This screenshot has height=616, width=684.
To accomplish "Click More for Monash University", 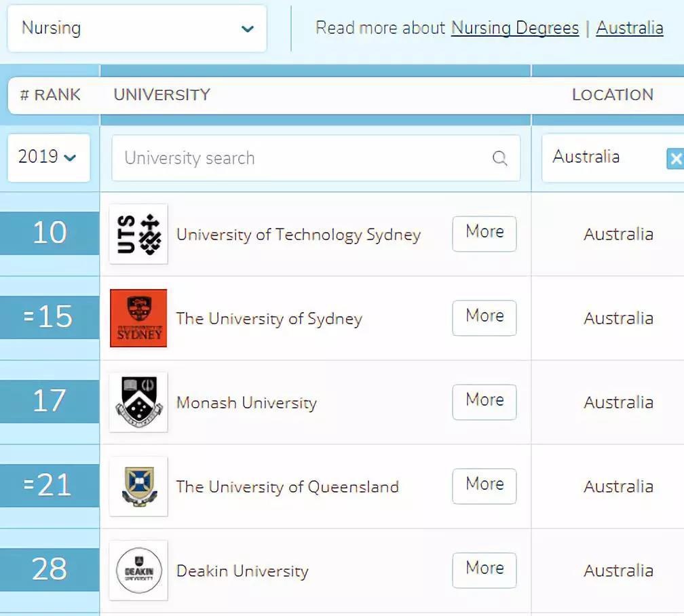I will 484,402.
